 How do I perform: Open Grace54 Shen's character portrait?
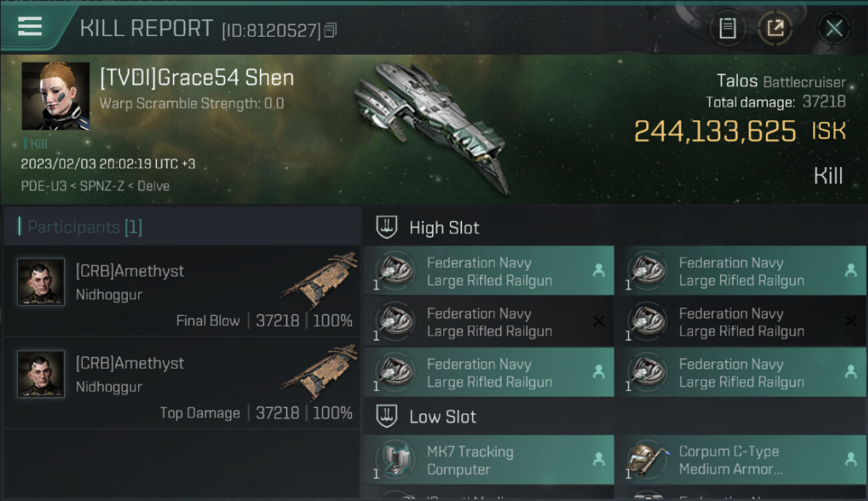pyautogui.click(x=55, y=96)
